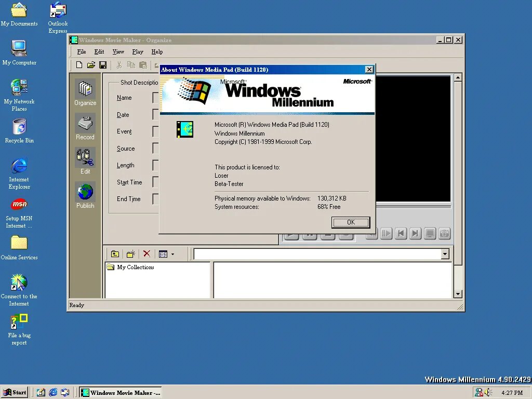Close the About Windows Media Pad dialog

click(369, 70)
